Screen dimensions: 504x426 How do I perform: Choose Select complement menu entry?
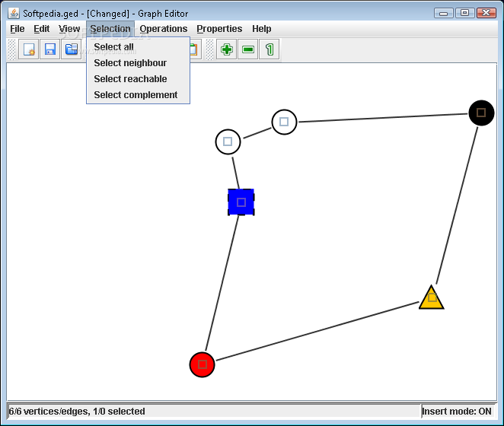(x=139, y=95)
